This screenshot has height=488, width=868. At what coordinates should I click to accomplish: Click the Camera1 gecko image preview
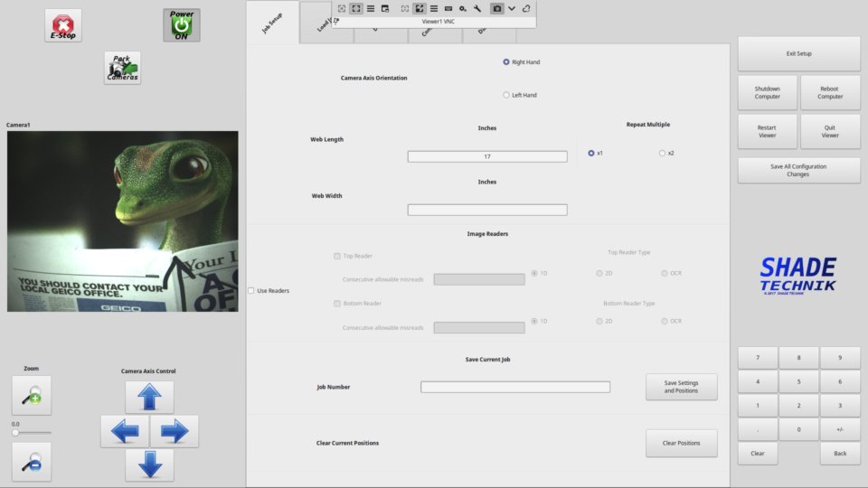pos(123,221)
